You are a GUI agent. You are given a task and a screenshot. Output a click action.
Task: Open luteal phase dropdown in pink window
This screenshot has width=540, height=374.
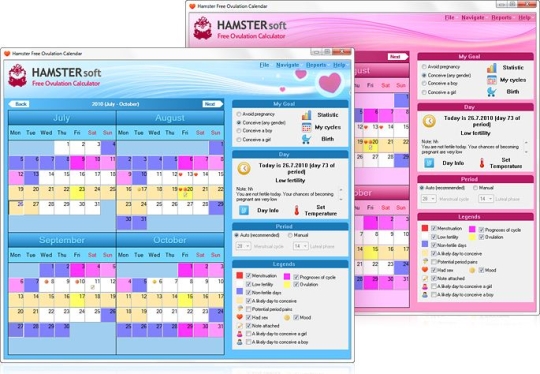486,199
